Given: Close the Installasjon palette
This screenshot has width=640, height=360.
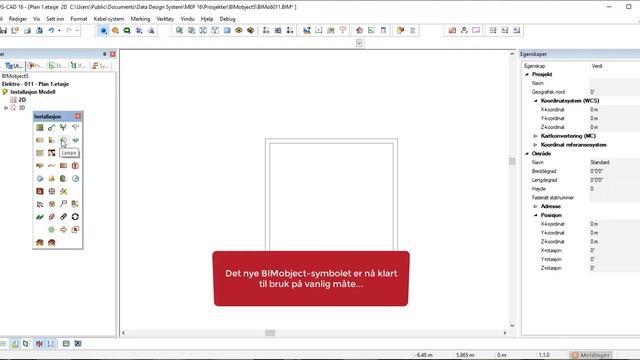Looking at the screenshot, I should tap(78, 116).
